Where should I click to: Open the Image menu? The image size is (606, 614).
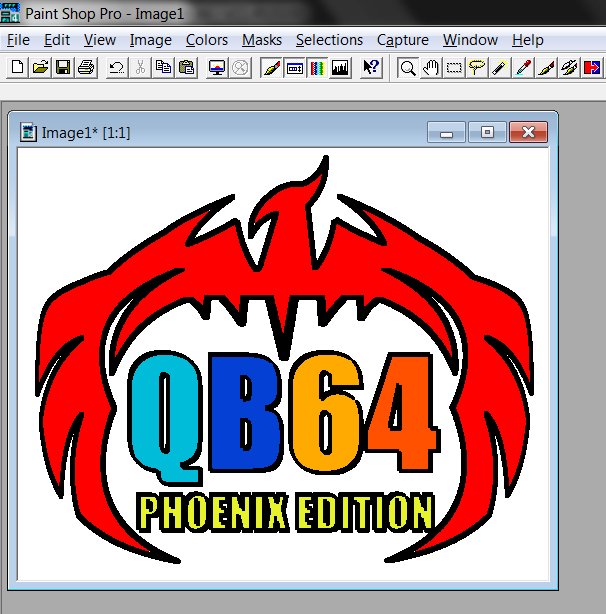[x=151, y=40]
